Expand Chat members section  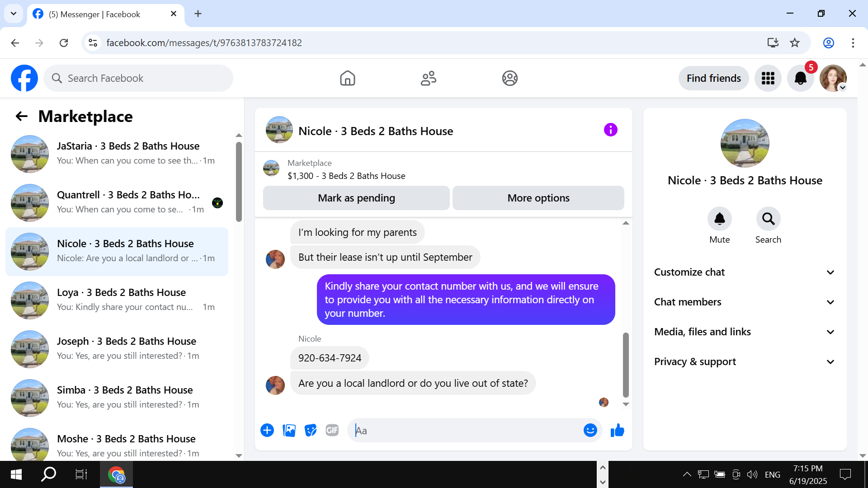(745, 302)
